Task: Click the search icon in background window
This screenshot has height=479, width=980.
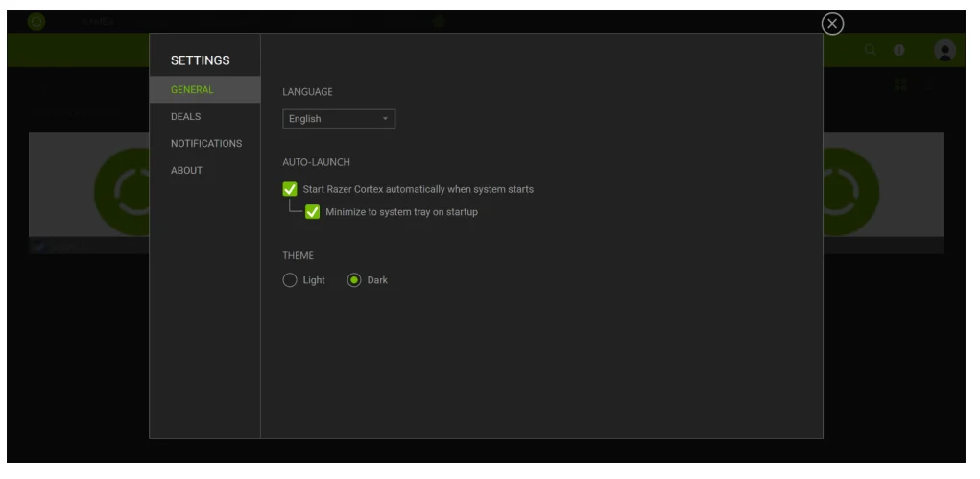Action: 870,50
